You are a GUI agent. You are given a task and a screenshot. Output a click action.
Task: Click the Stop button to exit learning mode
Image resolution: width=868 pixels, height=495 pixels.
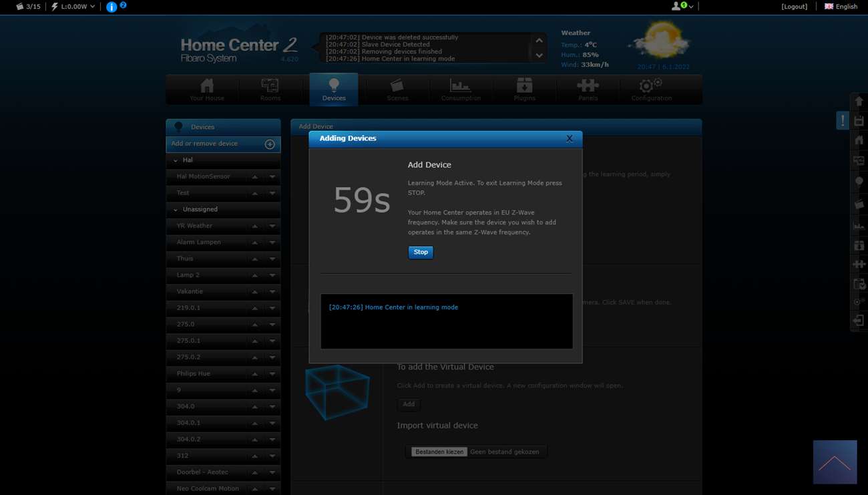tap(421, 253)
